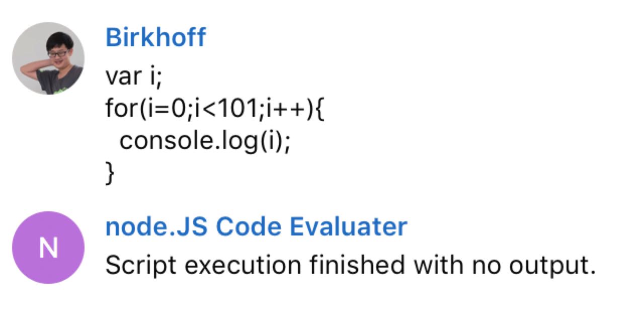644x318 pixels.
Task: Click Birkhoff's profile photo avatar
Action: pos(48,58)
